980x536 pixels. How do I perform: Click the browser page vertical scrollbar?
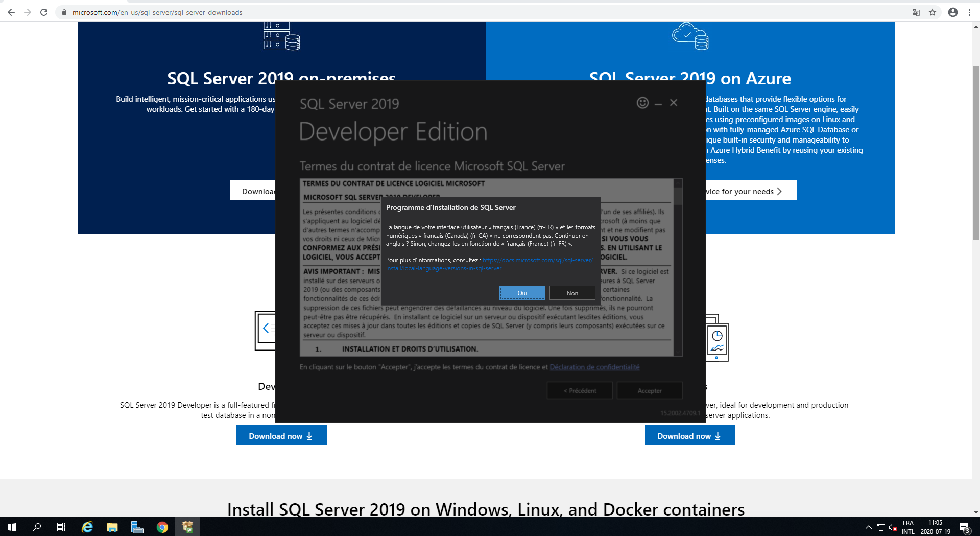pos(975,153)
